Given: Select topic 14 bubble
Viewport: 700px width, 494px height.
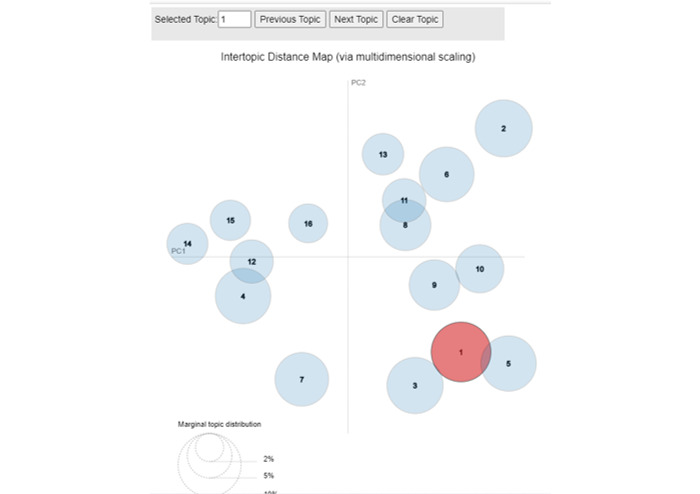Looking at the screenshot, I should coord(188,244).
